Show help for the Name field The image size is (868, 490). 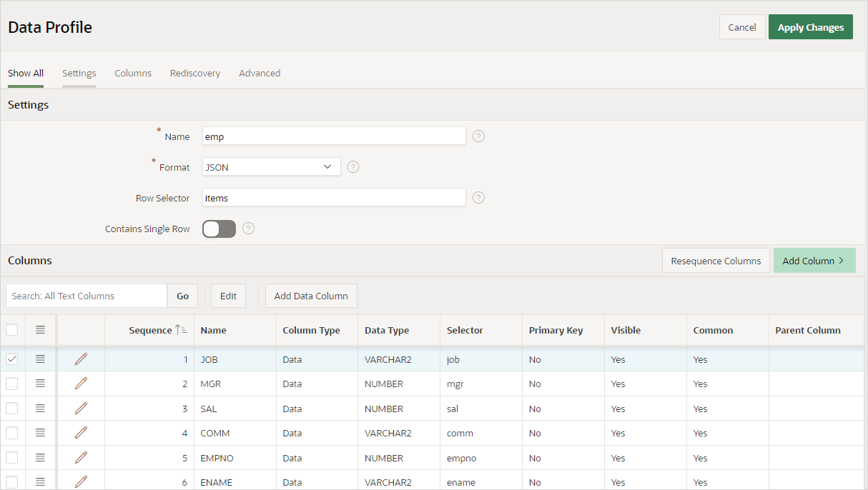point(479,136)
